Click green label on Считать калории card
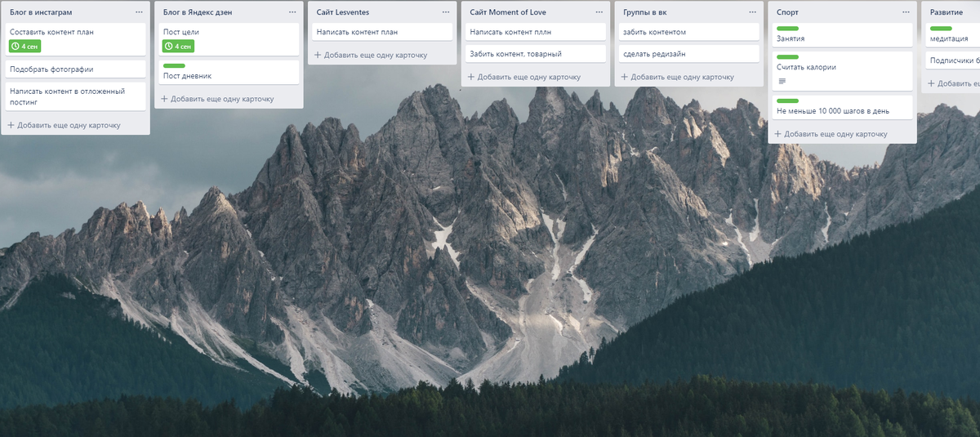 (x=787, y=57)
